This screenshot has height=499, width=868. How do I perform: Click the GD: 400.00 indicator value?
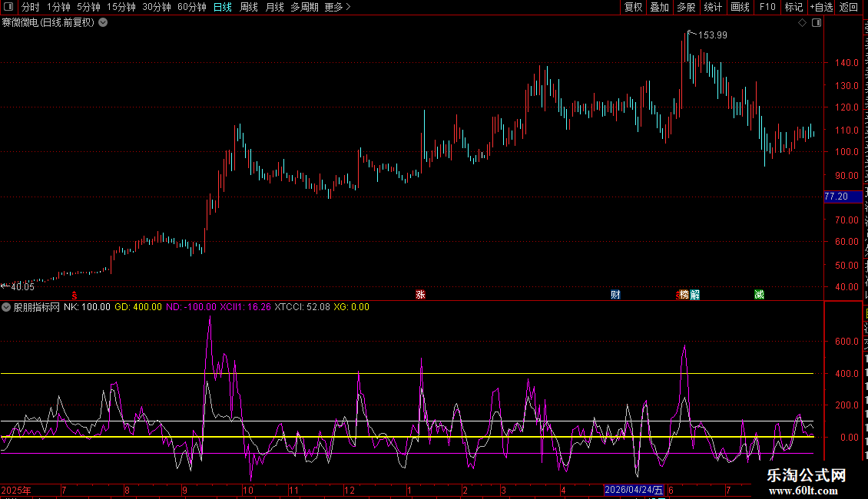tap(138, 307)
